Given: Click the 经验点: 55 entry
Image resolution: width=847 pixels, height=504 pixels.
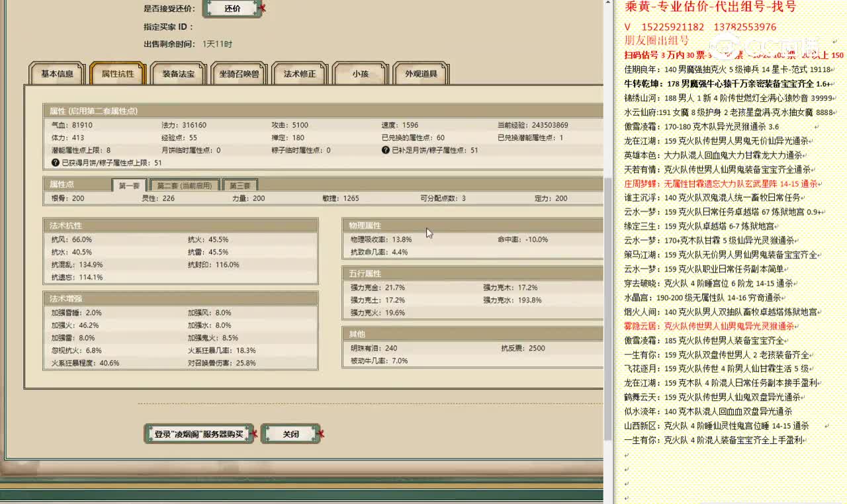Looking at the screenshot, I should pos(179,138).
